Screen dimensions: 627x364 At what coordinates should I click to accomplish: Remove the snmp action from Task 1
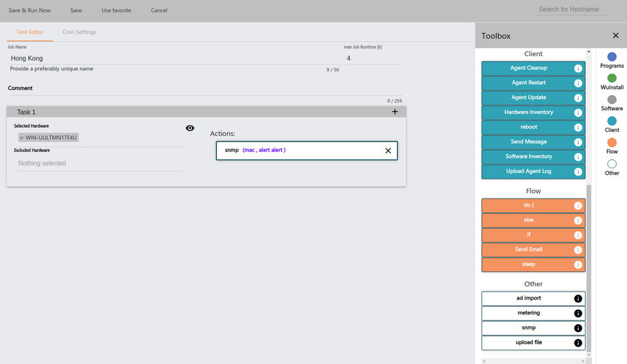(388, 151)
